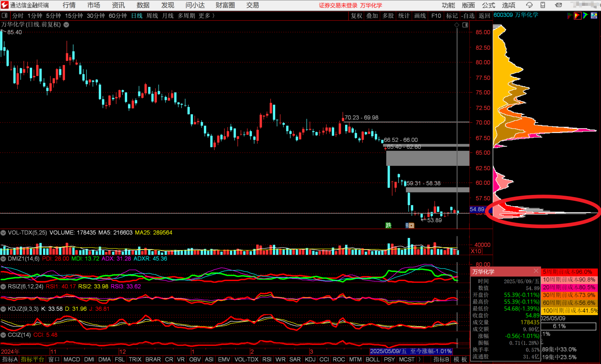Open the 发现 menu
The width and height of the screenshot is (601, 364).
tap(167, 5)
